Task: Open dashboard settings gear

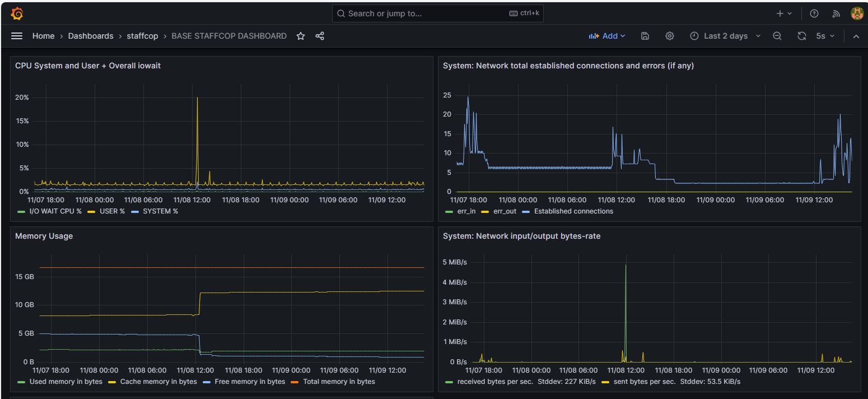Action: (669, 35)
